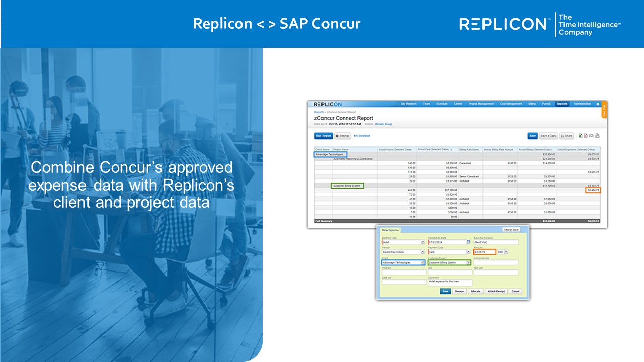Viewport: 644px width, 362px height.
Task: Open the Client dropdown showing Advantage Technologies
Action: click(423, 262)
